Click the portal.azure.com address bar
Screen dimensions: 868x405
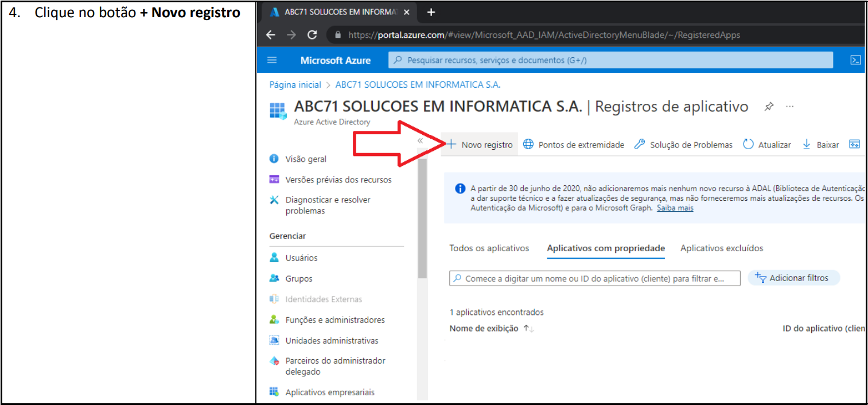click(x=597, y=35)
